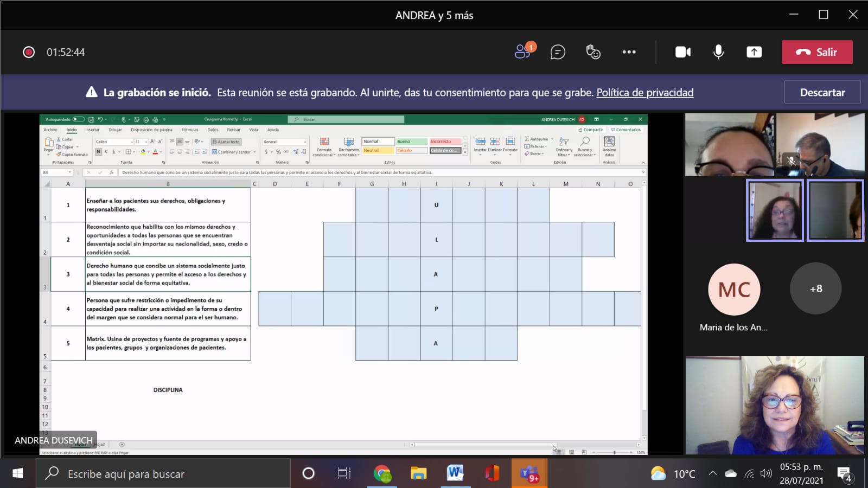
Task: Toggle underline S formatting
Action: (113, 152)
